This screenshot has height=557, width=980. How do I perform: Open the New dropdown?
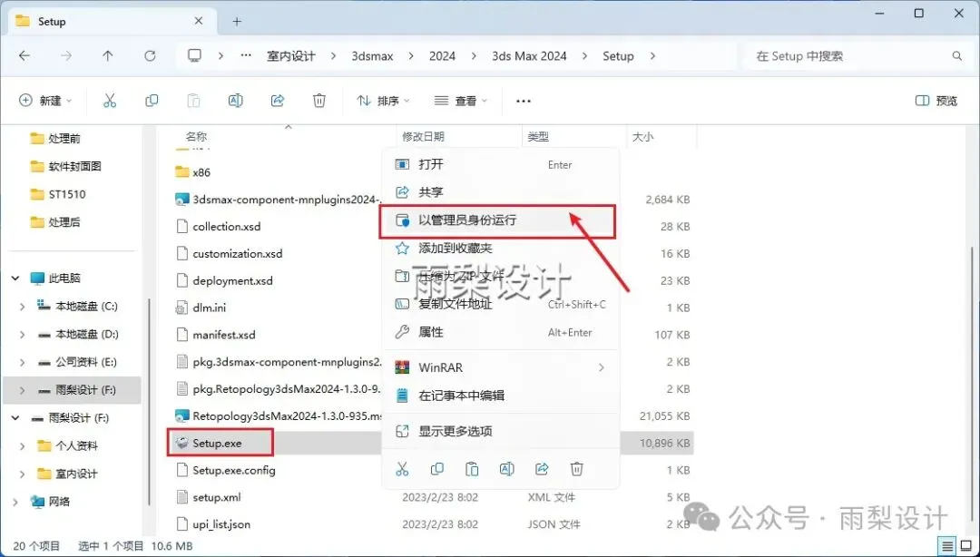coord(45,101)
